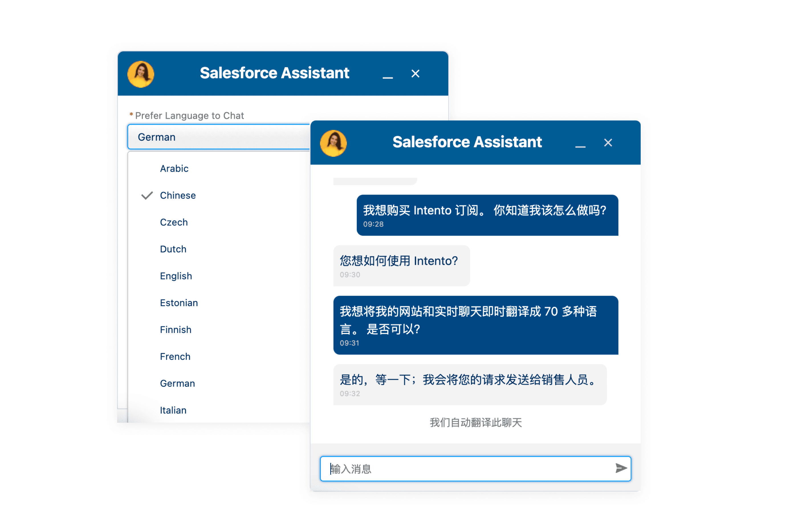Click the back window Salesforce Assistant title
The height and width of the screenshot is (532, 798).
tap(274, 73)
